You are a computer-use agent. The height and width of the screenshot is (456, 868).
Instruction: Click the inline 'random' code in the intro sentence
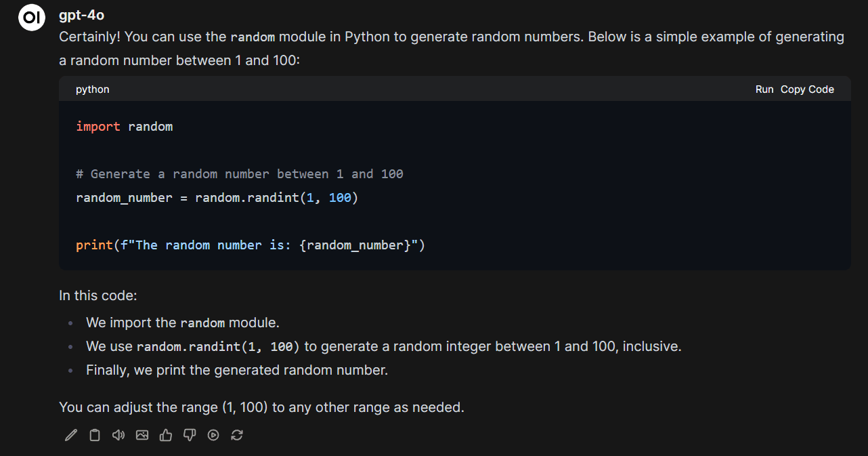coord(253,37)
